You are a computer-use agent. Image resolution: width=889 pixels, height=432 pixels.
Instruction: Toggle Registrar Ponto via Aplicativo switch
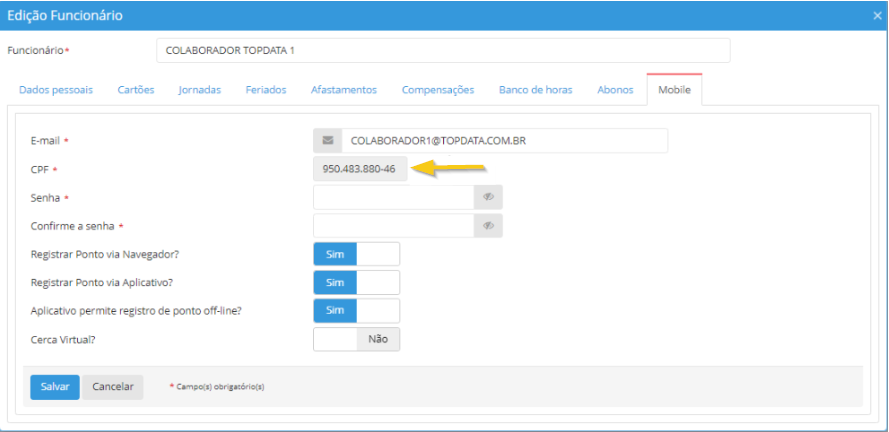[356, 282]
